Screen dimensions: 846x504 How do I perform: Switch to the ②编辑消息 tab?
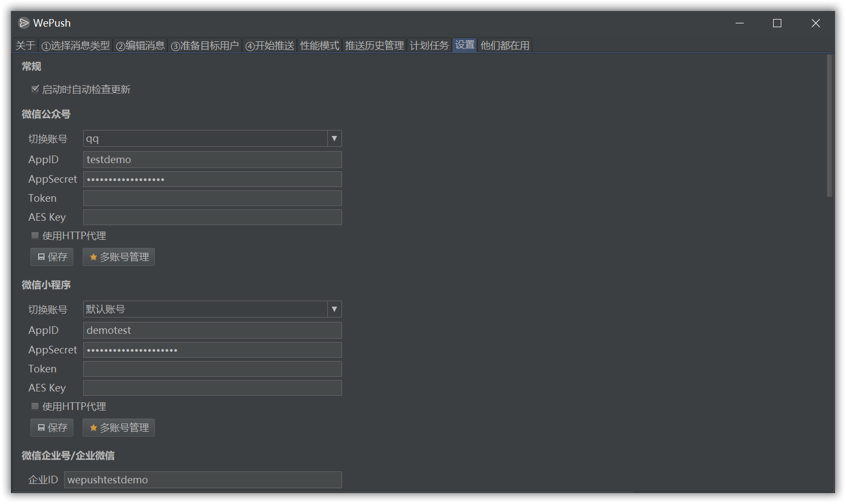coord(140,46)
